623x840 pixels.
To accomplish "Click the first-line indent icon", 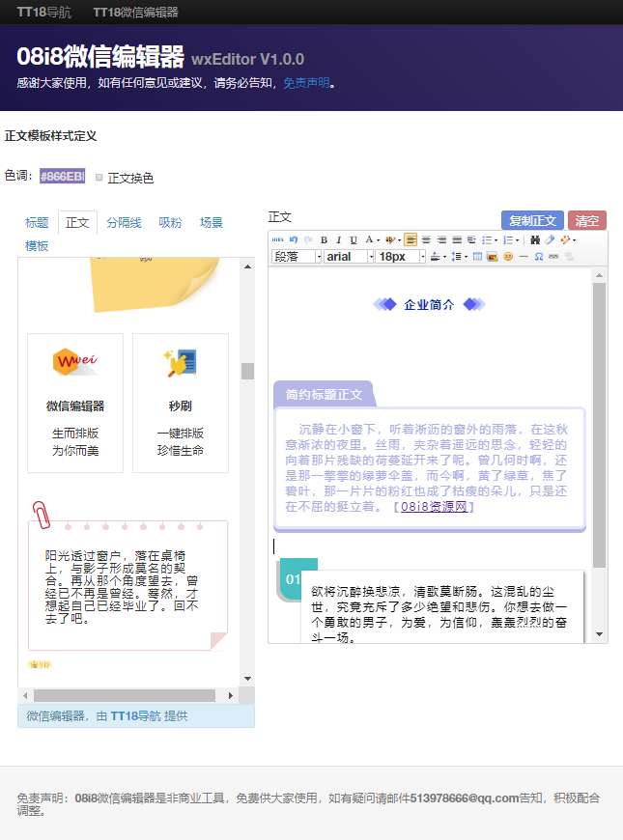I will click(471, 240).
